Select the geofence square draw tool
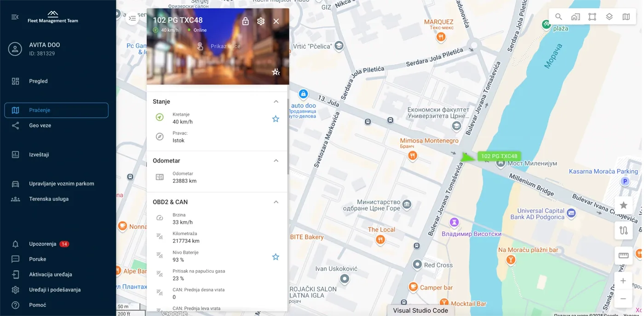The image size is (644, 316). pyautogui.click(x=592, y=17)
